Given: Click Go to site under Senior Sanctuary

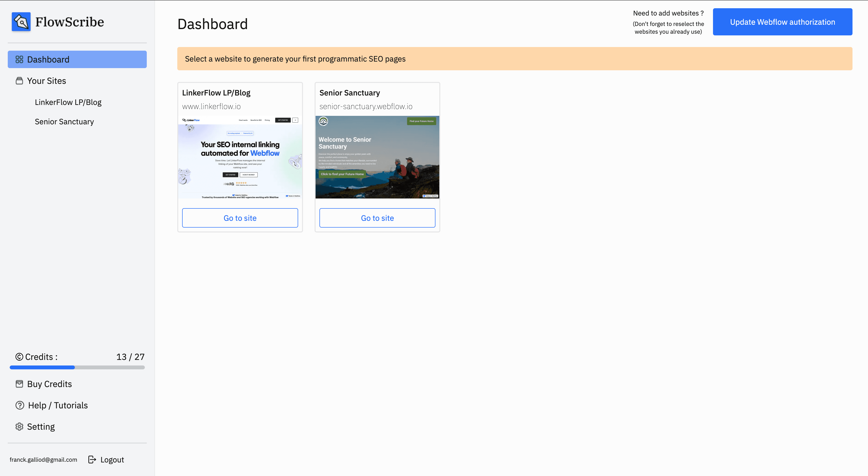Looking at the screenshot, I should (x=377, y=218).
